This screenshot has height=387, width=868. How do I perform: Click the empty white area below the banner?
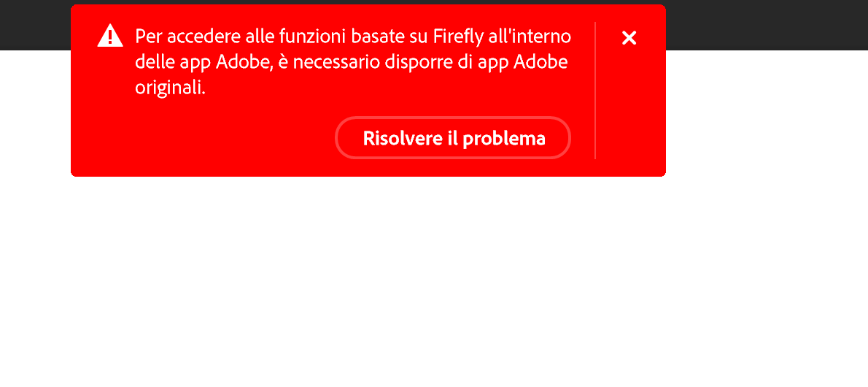[434, 283]
